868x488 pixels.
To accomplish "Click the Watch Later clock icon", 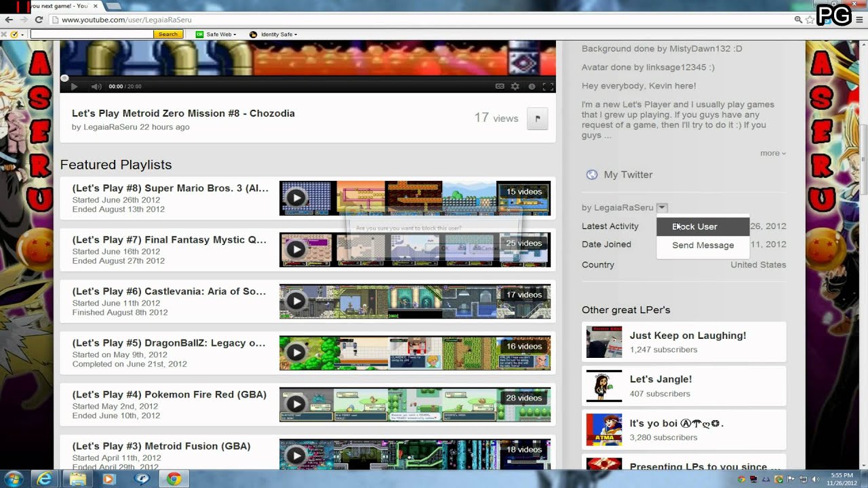I will (x=532, y=86).
